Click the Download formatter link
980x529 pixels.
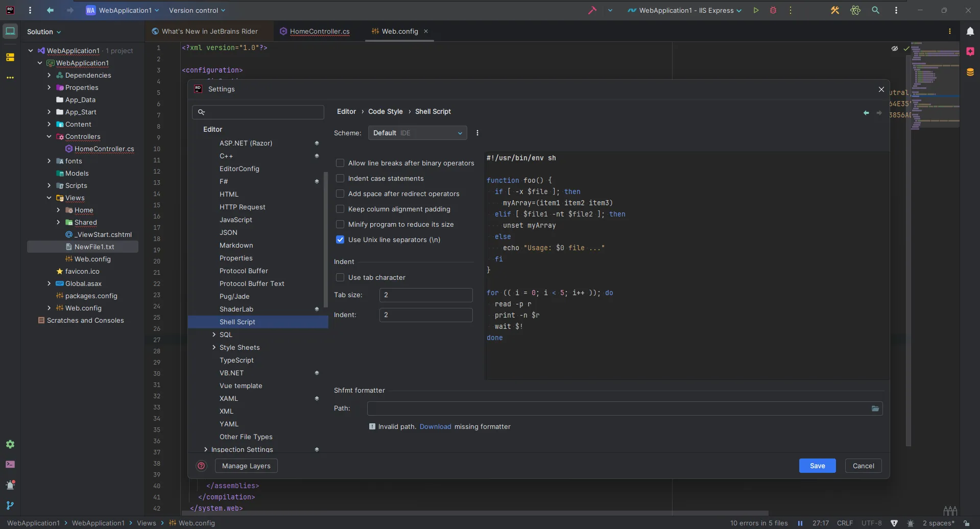click(435, 427)
